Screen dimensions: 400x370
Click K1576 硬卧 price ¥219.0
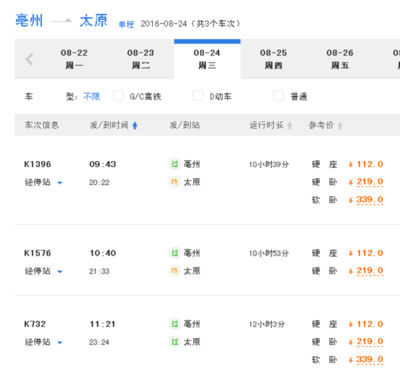tap(366, 271)
